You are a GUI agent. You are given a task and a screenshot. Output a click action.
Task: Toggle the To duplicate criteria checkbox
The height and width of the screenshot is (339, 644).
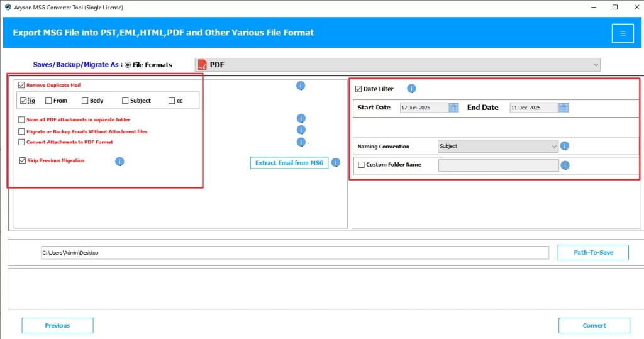coord(23,101)
